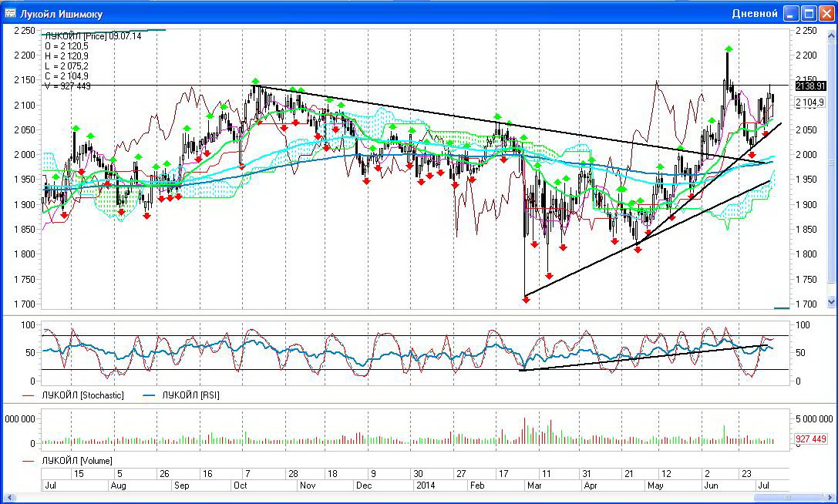Close the Лукойл Ишимоку chart window
The height and width of the screenshot is (504, 838).
[x=826, y=13]
